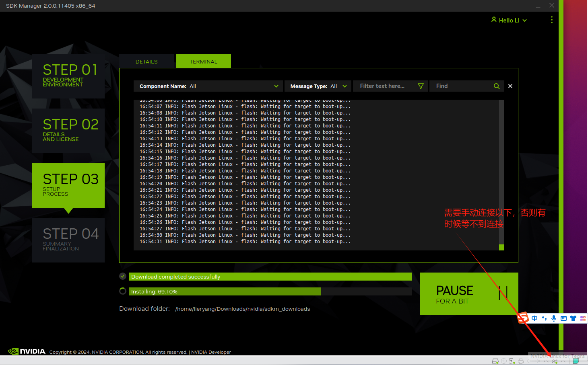Select STEP 03 Setup Process
The width and height of the screenshot is (588, 365).
pyautogui.click(x=68, y=185)
